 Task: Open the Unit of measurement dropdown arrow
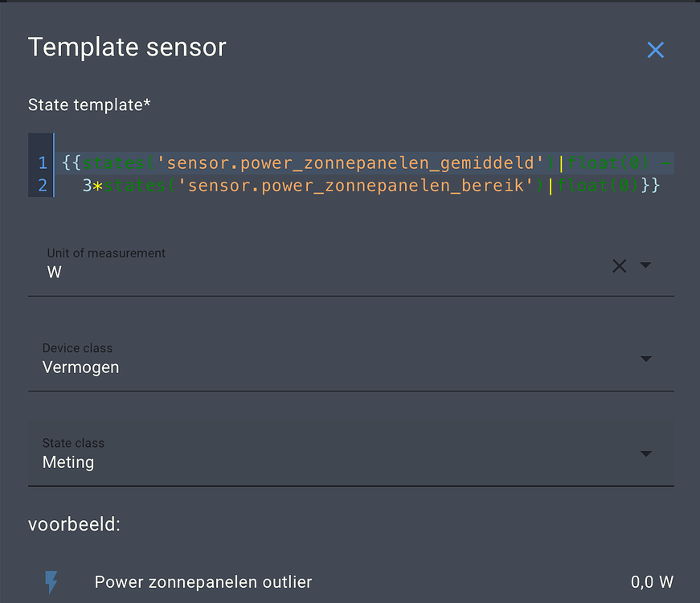[645, 265]
